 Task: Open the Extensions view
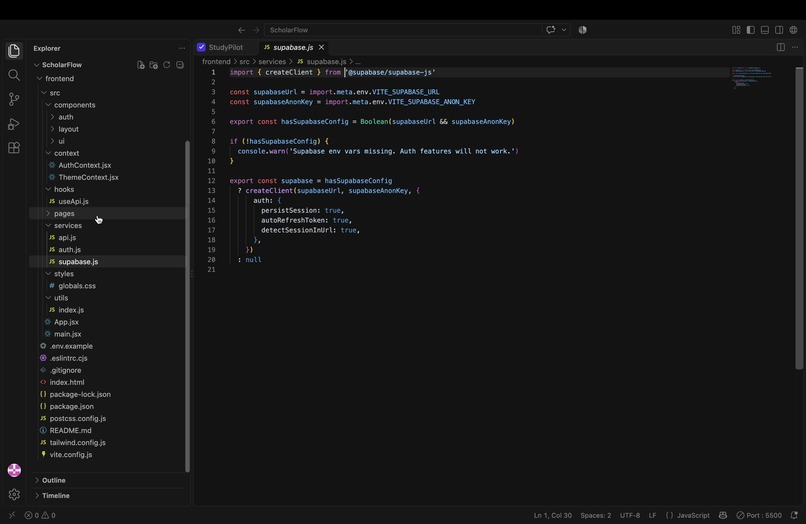click(x=14, y=148)
